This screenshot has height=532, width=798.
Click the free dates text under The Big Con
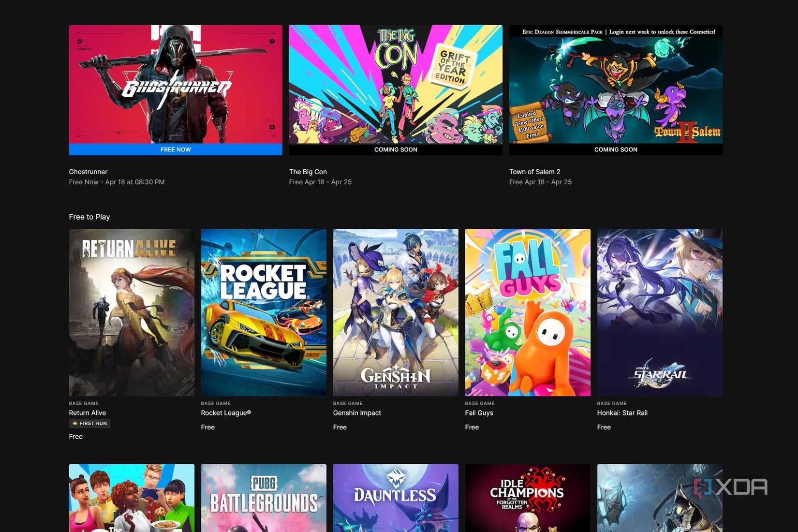click(x=320, y=182)
